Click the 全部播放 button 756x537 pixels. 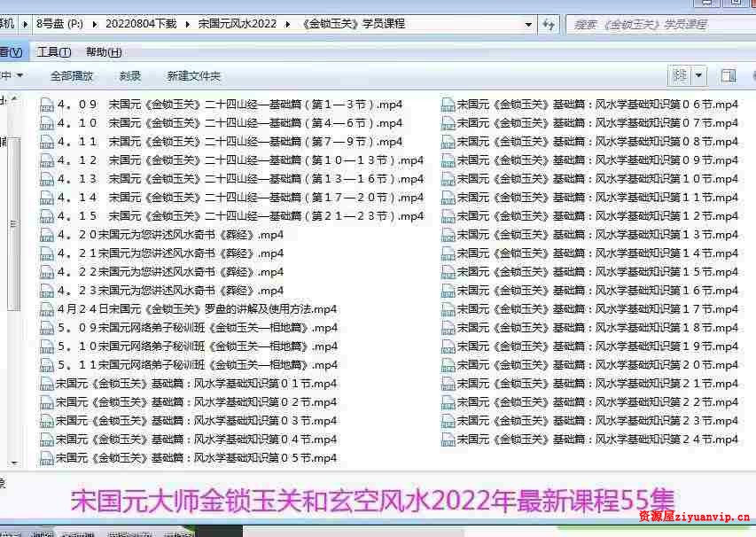point(72,75)
